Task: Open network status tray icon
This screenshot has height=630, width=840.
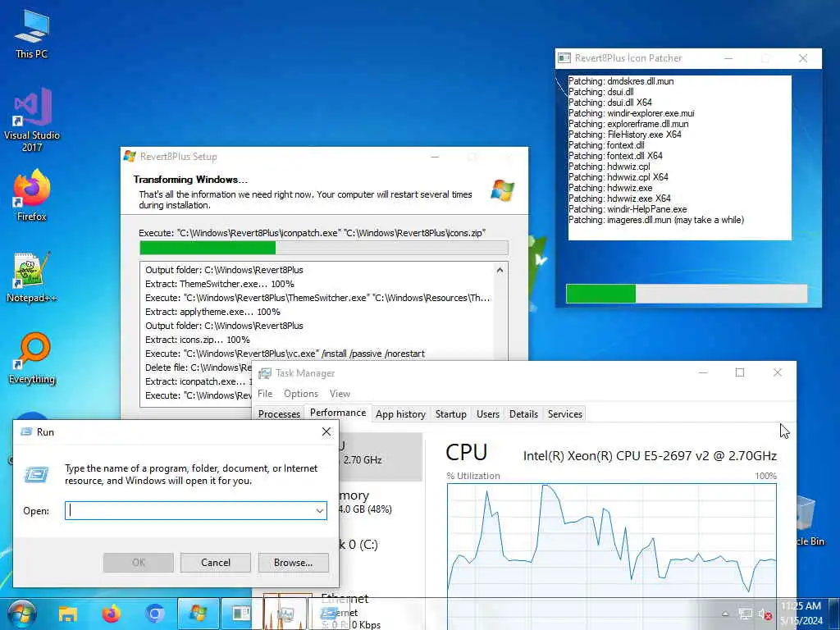Action: [x=745, y=614]
